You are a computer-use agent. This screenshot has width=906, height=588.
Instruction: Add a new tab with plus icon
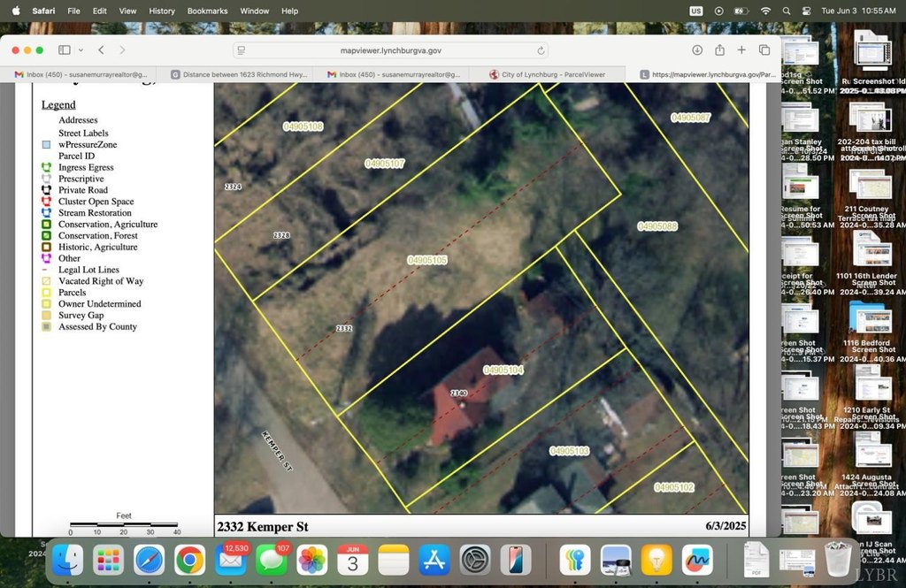741,50
